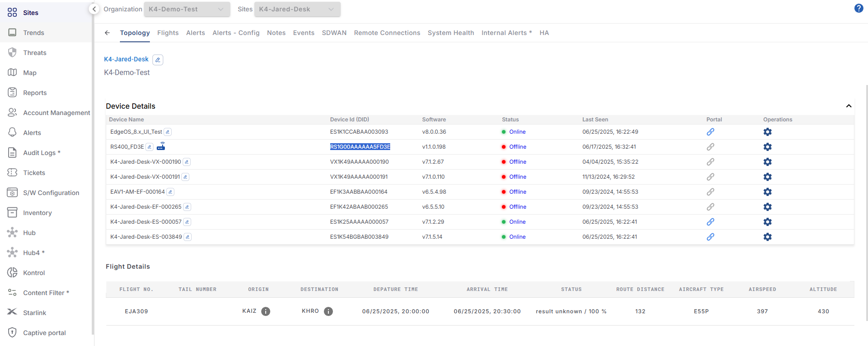Open the Organization dropdown
The image size is (868, 346).
pyautogui.click(x=187, y=9)
